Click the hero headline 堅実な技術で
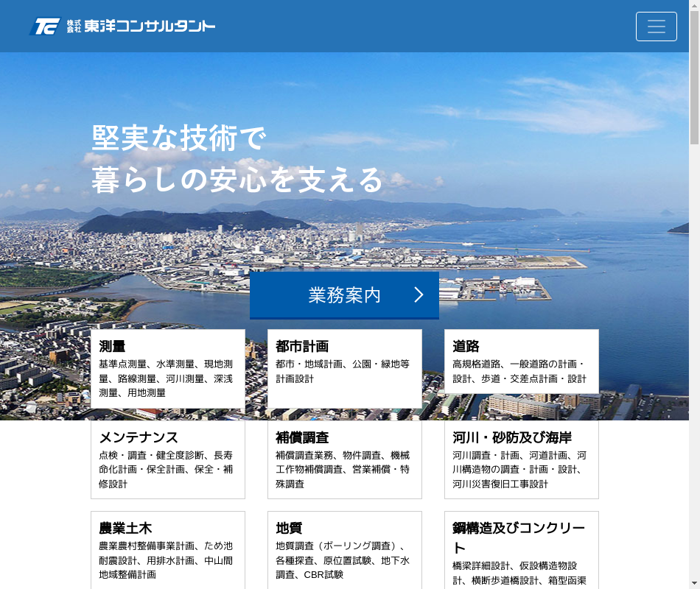 pos(178,138)
